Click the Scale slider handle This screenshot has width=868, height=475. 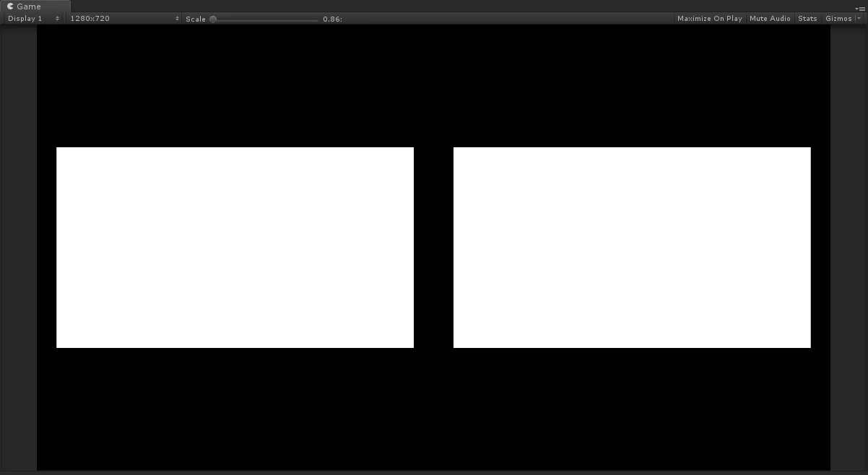tap(213, 19)
